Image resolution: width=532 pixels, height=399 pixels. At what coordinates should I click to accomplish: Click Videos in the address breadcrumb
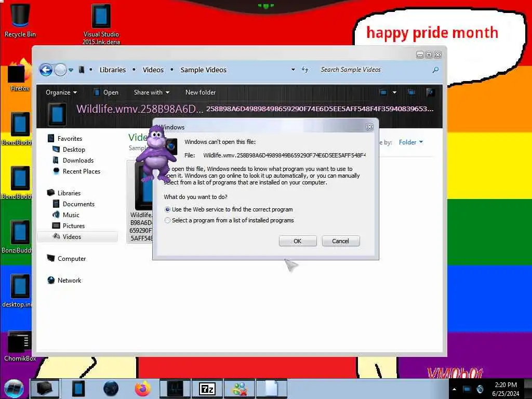click(153, 70)
